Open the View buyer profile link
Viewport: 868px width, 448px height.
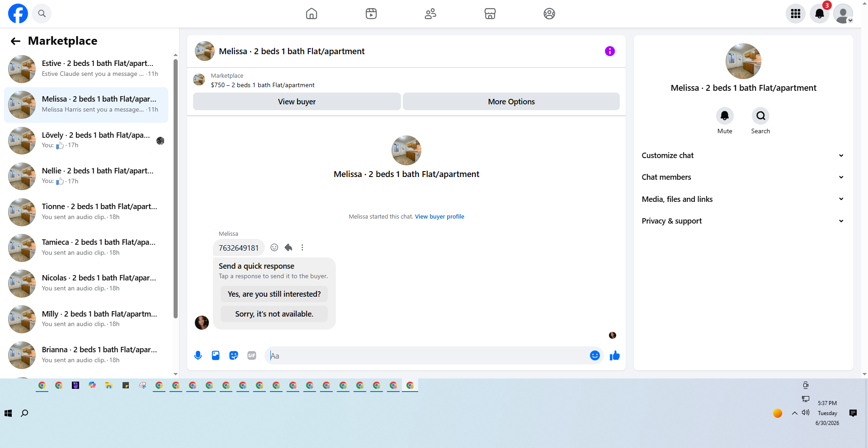[439, 217]
